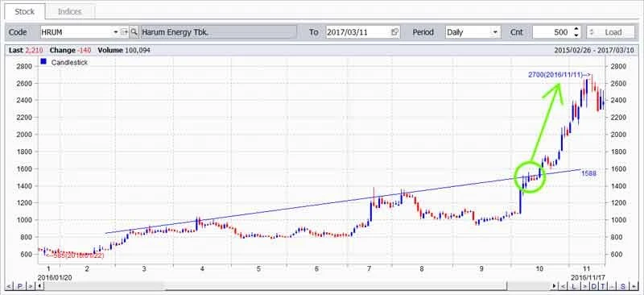Click the code list icon beside HRUM
Screen dimensions: 644x295
125,32
